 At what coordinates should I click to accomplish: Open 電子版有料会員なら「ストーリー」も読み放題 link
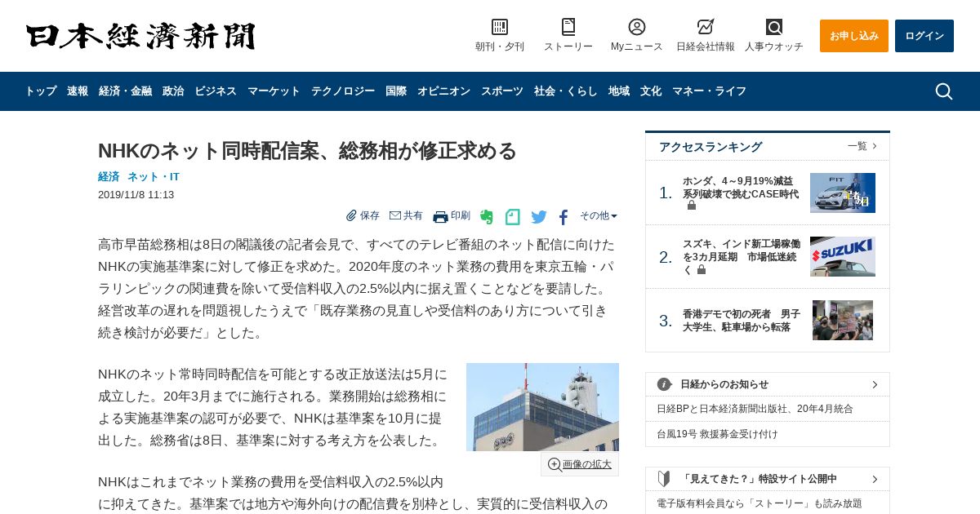[x=759, y=503]
